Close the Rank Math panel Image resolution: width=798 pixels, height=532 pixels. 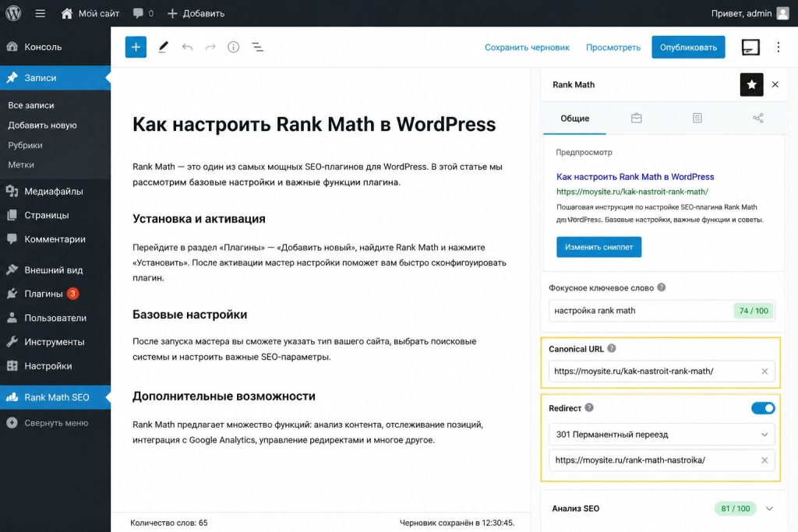(775, 84)
